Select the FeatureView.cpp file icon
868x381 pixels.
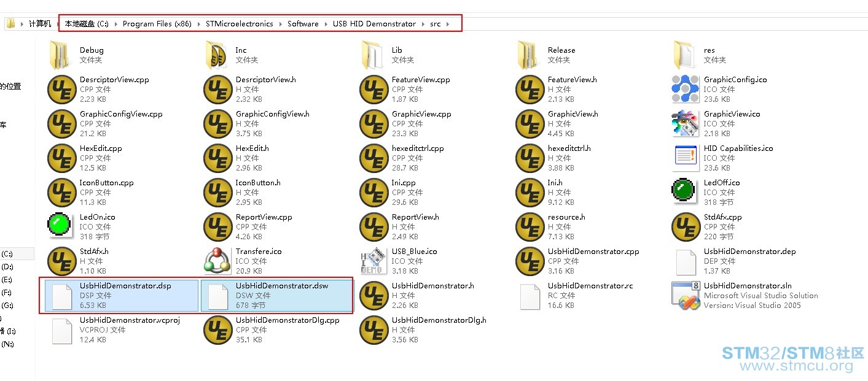coord(373,90)
